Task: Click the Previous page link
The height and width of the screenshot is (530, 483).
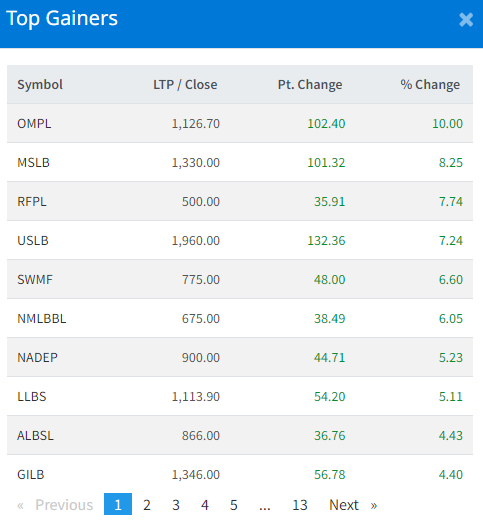Action: click(55, 505)
